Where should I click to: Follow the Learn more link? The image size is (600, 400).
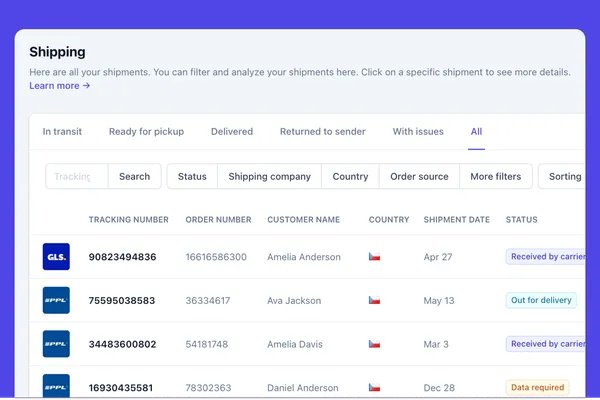tap(60, 86)
